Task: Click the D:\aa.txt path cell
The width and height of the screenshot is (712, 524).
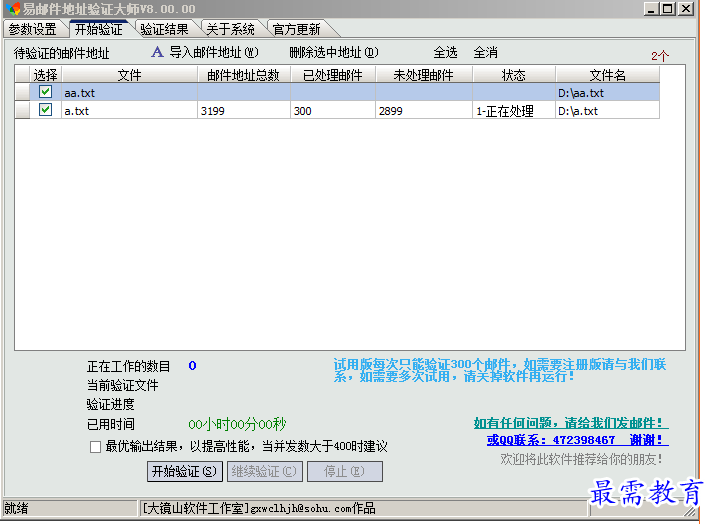Action: (x=608, y=92)
